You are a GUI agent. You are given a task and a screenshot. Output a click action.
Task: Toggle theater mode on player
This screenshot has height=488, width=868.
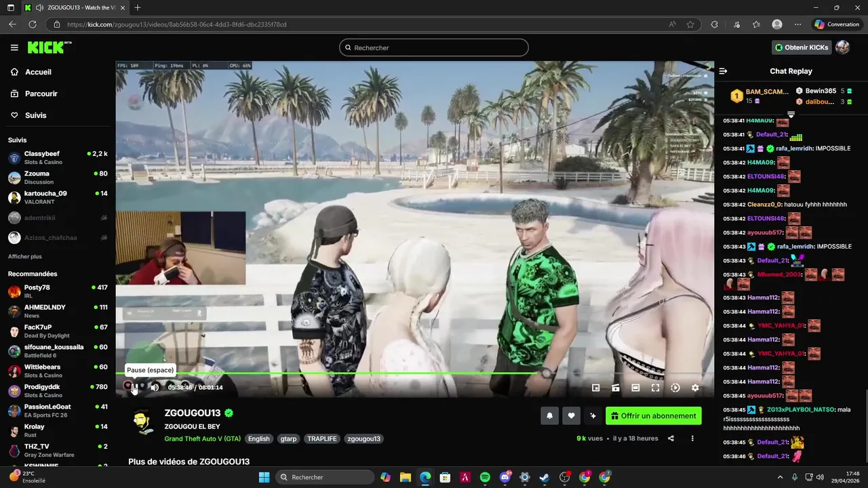(x=635, y=388)
